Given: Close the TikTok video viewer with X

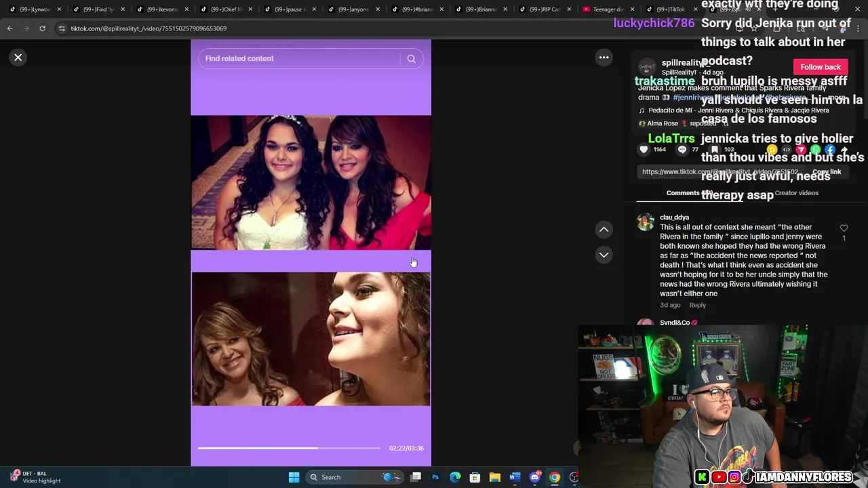Looking at the screenshot, I should [x=18, y=58].
